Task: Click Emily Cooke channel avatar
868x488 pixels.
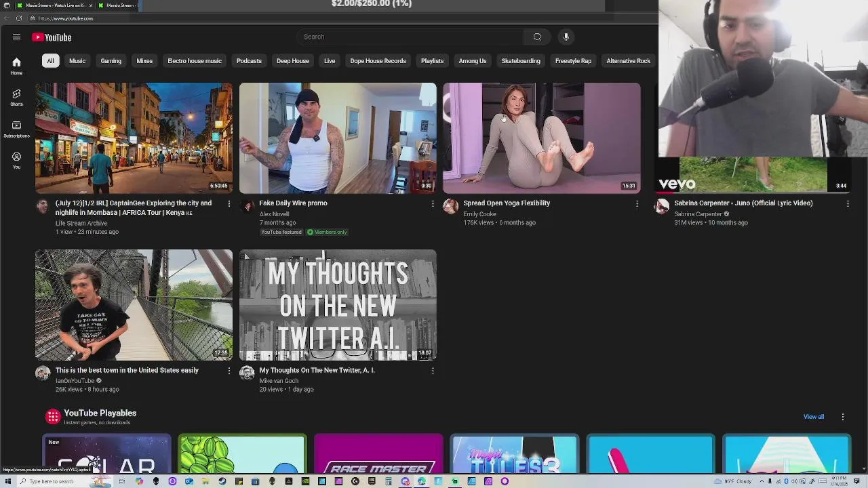Action: pos(450,206)
